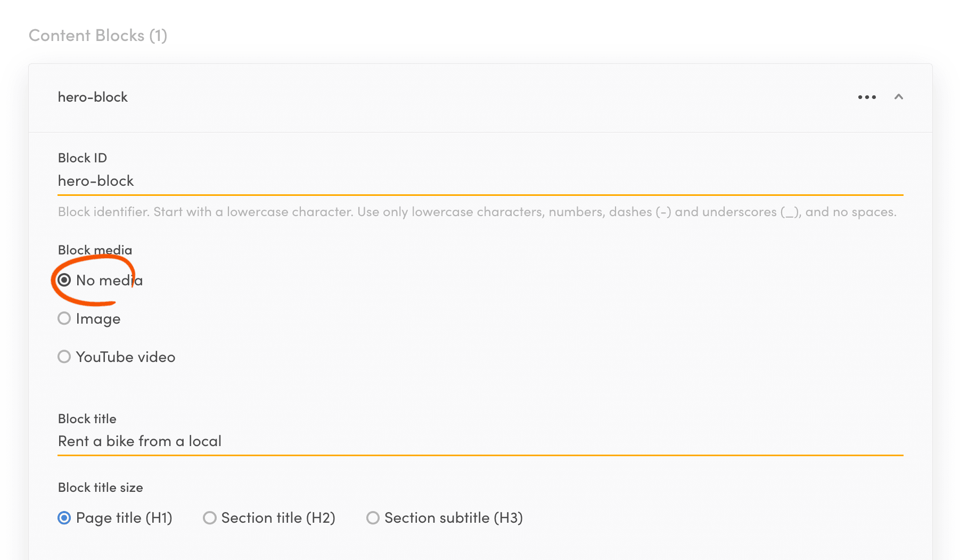The width and height of the screenshot is (960, 560).
Task: Click the 'Page title (H1)' label text
Action: 124,518
